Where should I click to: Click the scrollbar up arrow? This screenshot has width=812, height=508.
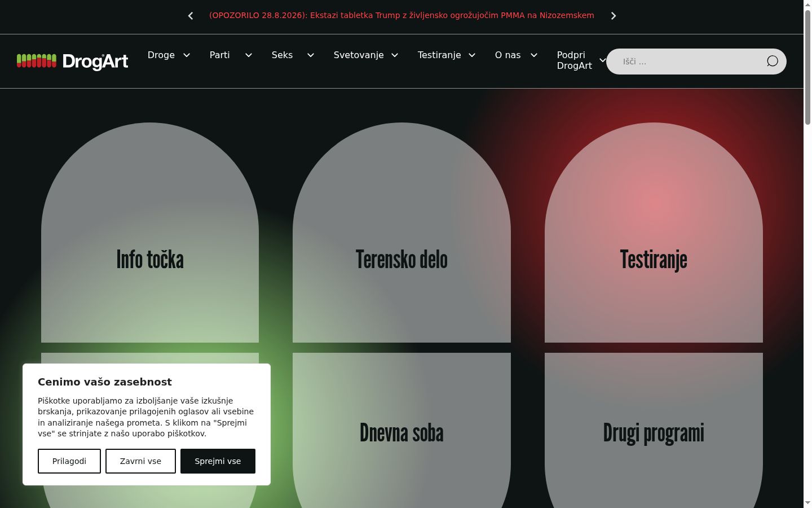807,5
